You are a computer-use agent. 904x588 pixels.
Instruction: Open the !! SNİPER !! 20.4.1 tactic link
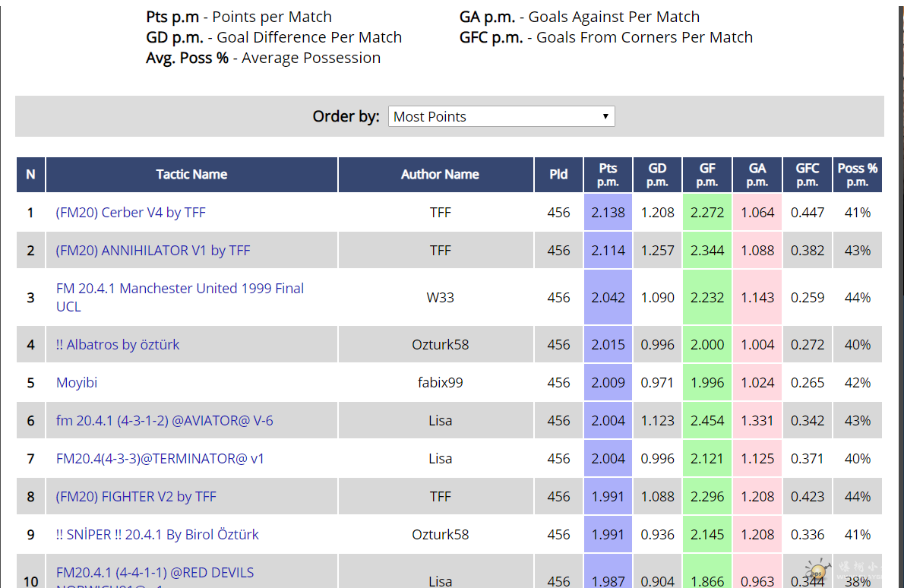(157, 535)
